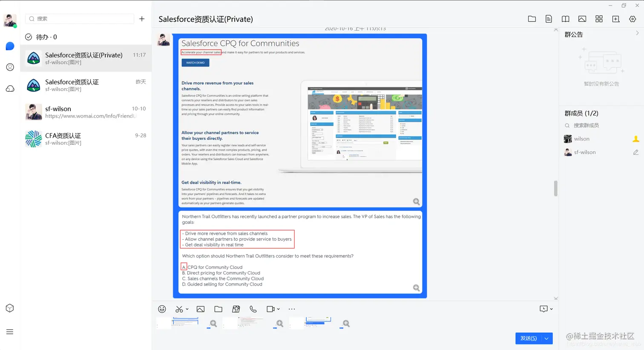This screenshot has height=350, width=644.
Task: Open more toolbar options ellipsis
Action: point(292,309)
